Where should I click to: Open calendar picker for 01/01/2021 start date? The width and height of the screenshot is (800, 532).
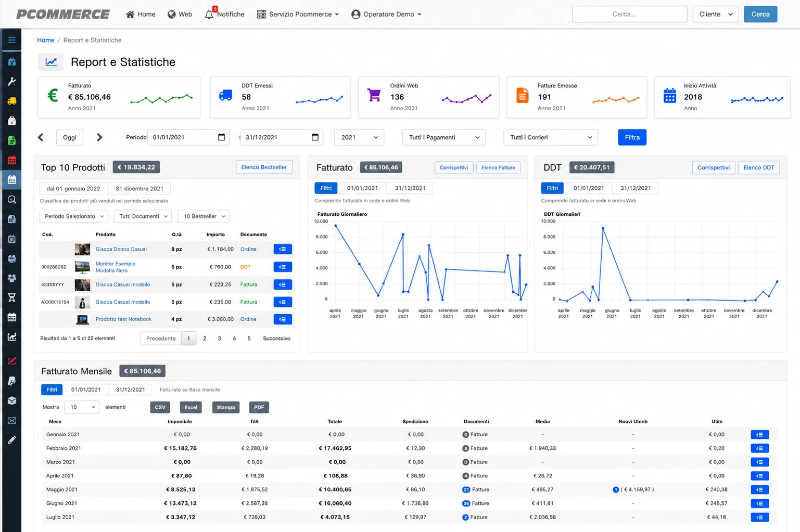pyautogui.click(x=221, y=137)
